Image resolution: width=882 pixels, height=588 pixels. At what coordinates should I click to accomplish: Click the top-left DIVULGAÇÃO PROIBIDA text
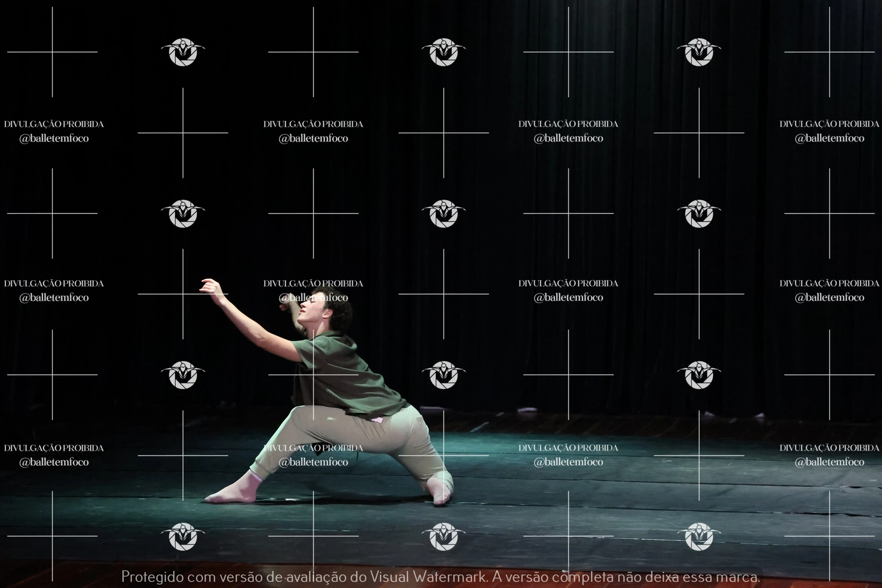coord(54,124)
